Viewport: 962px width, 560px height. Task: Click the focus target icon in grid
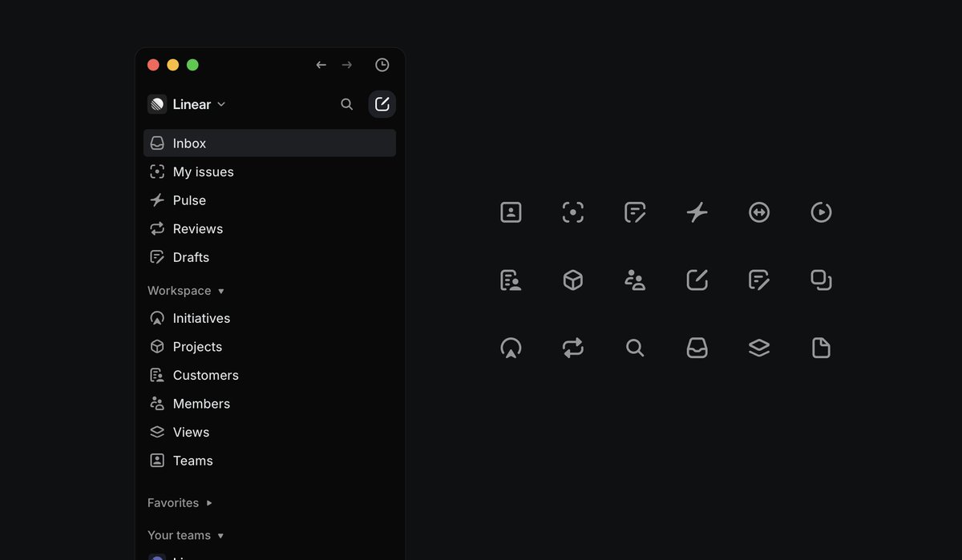click(x=572, y=212)
